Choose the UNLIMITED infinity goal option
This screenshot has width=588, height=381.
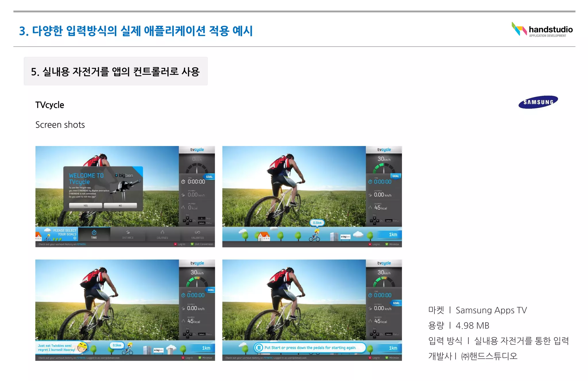click(x=198, y=234)
